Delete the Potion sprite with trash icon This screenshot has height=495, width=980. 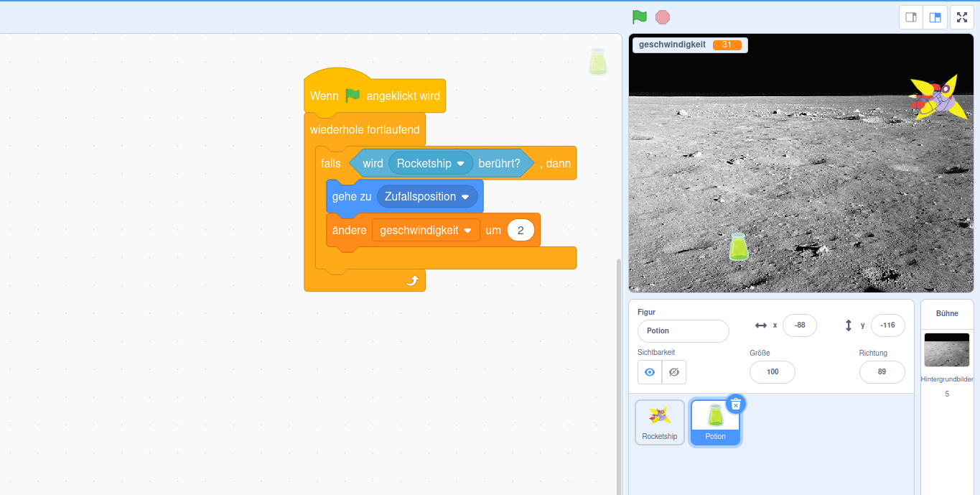[736, 404]
